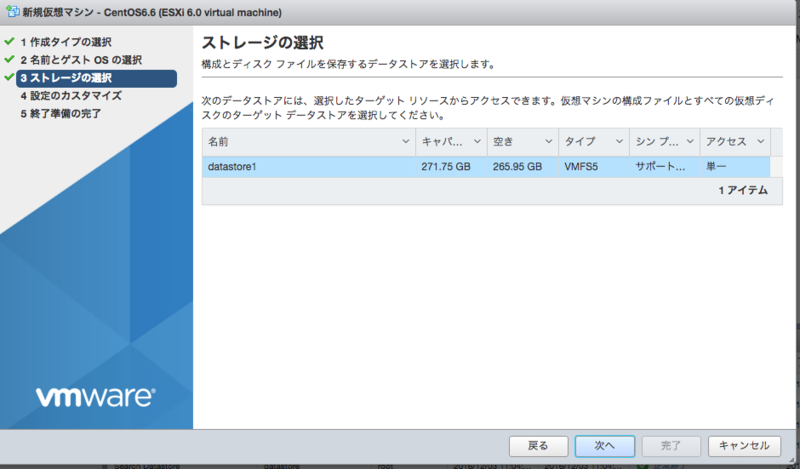Viewport: 800px width, 469px height.
Task: Click the 次へ next button
Action: click(605, 446)
